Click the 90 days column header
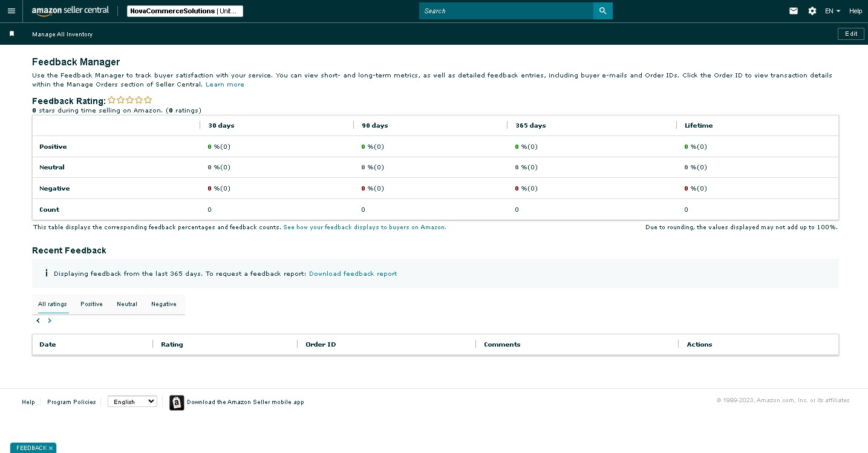Viewport: 868px width, 453px height. tap(375, 126)
